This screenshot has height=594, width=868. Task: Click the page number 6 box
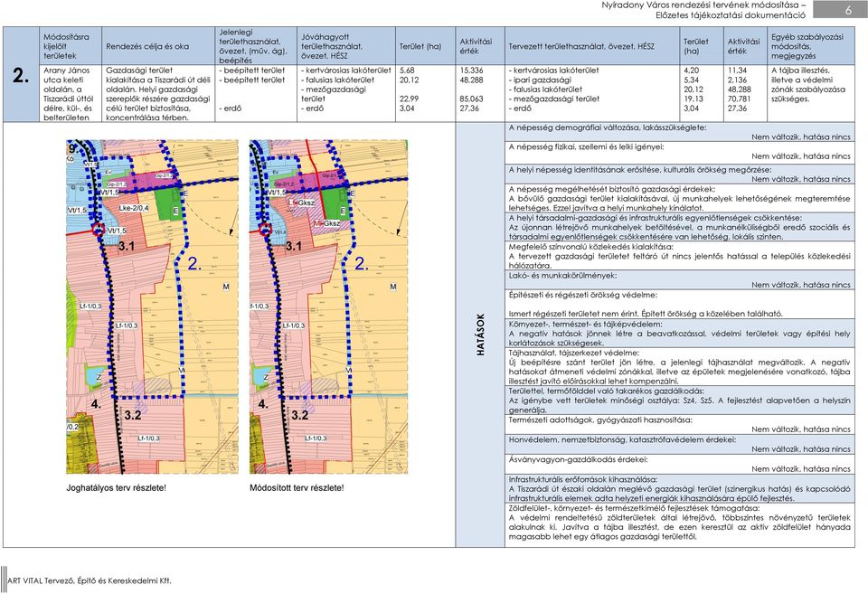pos(840,9)
